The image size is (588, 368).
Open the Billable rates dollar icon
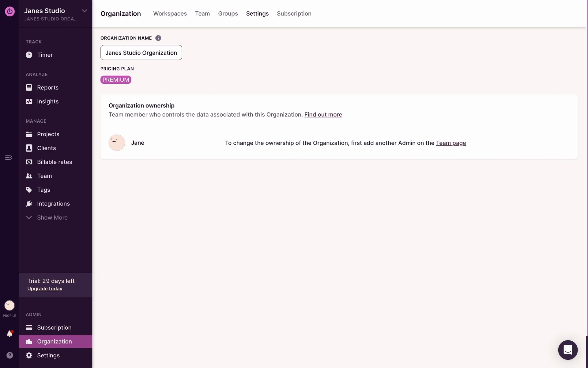(x=29, y=162)
